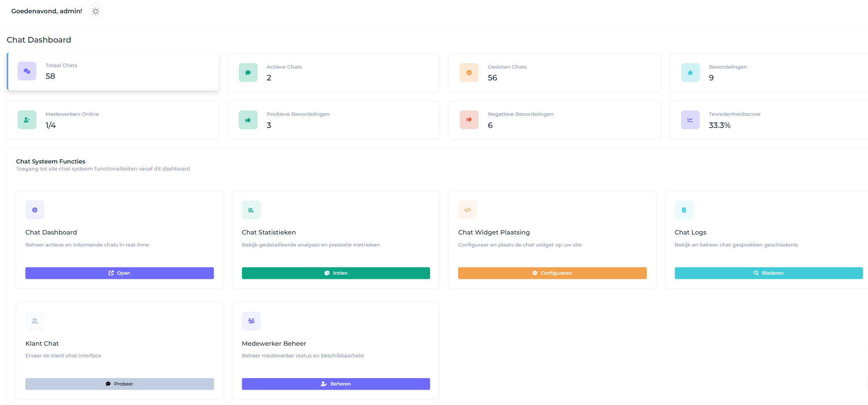This screenshot has height=405, width=868.
Task: Click the Gesloten Chats orange check icon
Action: coord(469,73)
